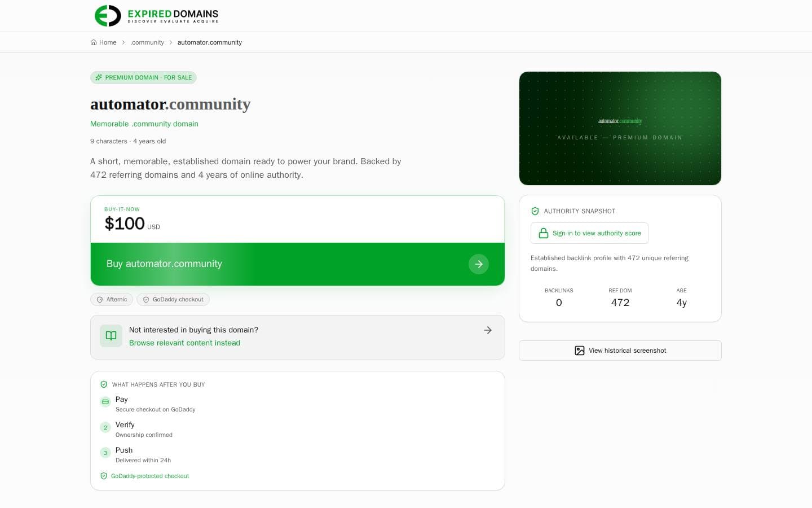This screenshot has width=812, height=508.
Task: Click arrow in Not interested card
Action: (488, 330)
